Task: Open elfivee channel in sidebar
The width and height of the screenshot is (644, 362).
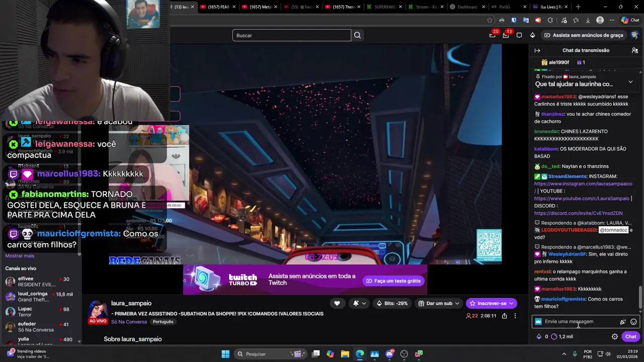Action: pyautogui.click(x=40, y=282)
